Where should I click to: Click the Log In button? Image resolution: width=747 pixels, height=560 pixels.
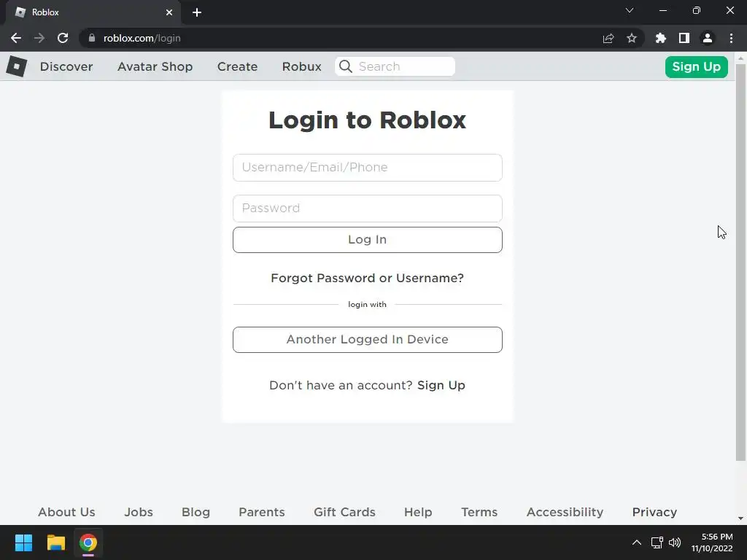[368, 239]
